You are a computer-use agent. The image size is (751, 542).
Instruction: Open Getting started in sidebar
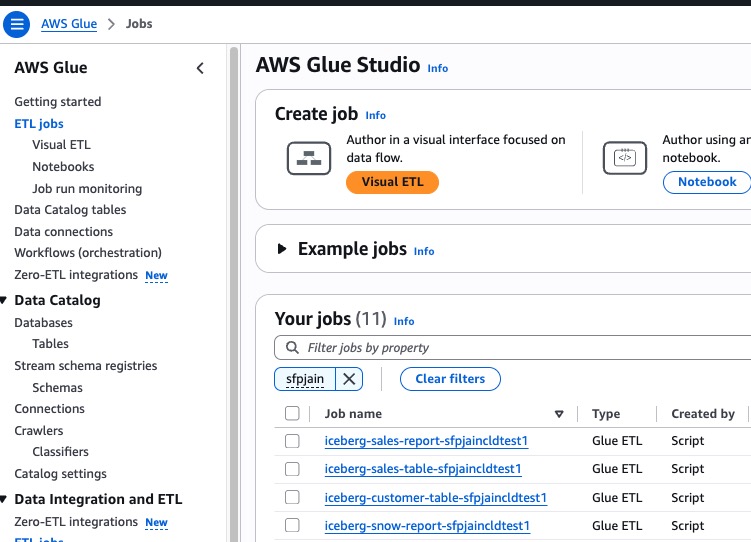[x=58, y=102]
